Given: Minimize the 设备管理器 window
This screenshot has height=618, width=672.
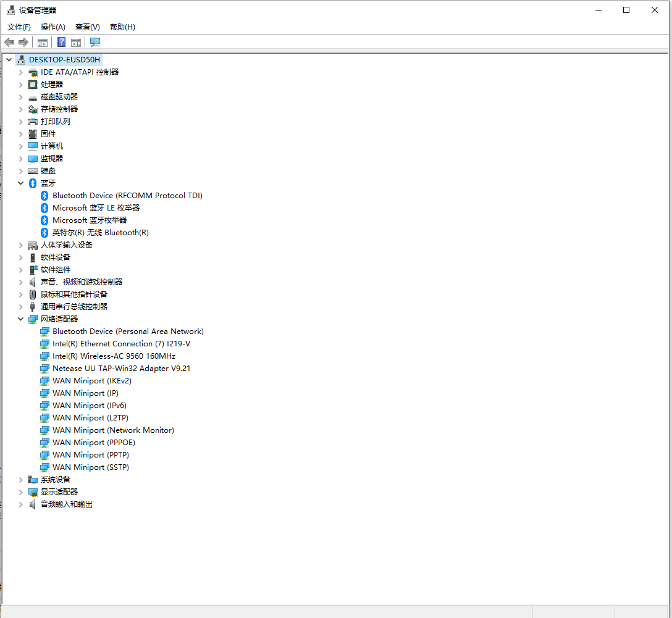Looking at the screenshot, I should tap(598, 10).
